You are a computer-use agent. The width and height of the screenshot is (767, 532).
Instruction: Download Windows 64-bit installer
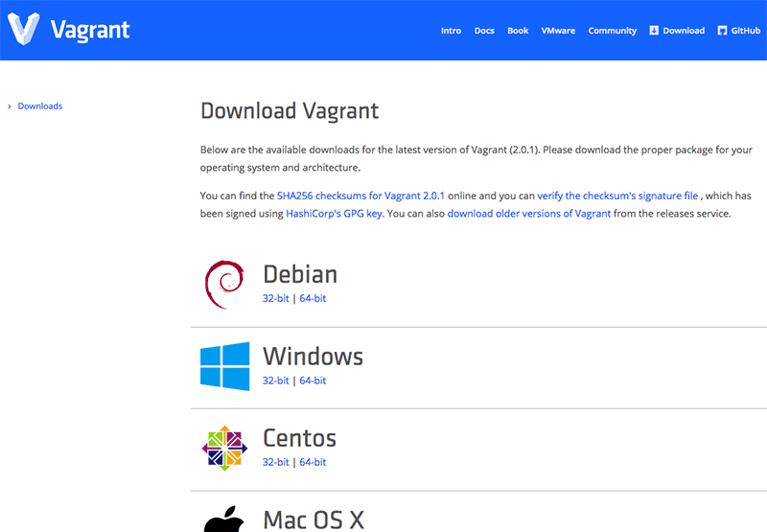click(313, 381)
